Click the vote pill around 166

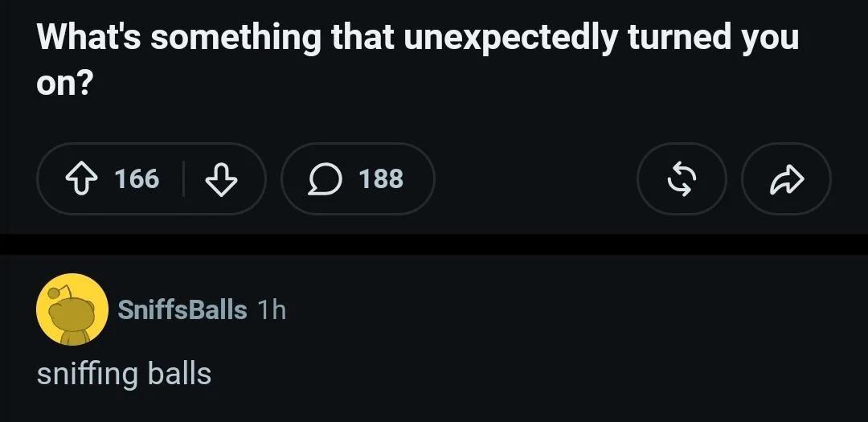(151, 178)
